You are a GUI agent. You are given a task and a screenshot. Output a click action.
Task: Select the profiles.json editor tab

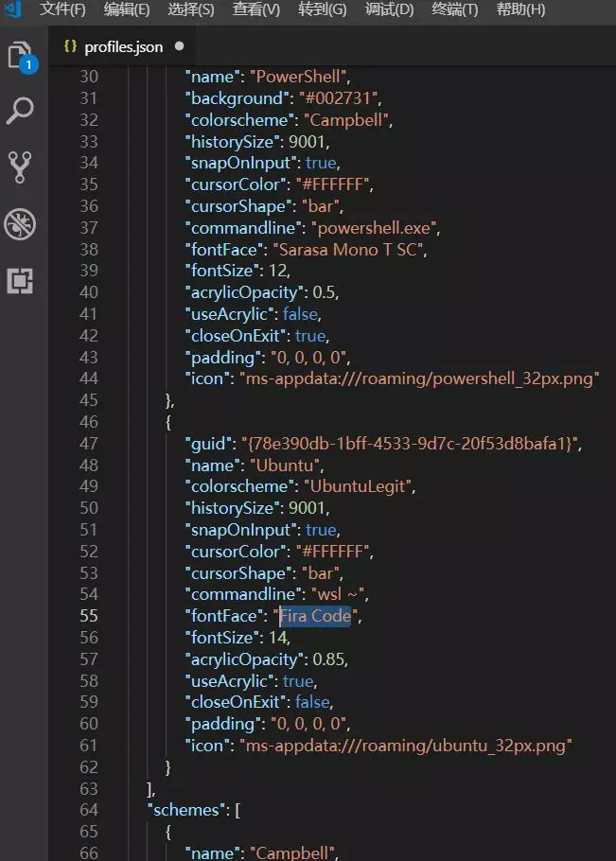click(x=124, y=46)
